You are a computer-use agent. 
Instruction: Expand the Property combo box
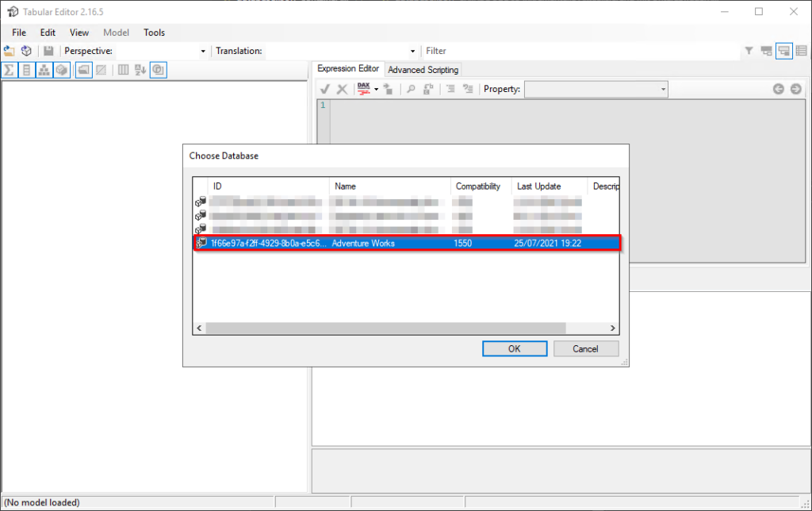coord(663,89)
